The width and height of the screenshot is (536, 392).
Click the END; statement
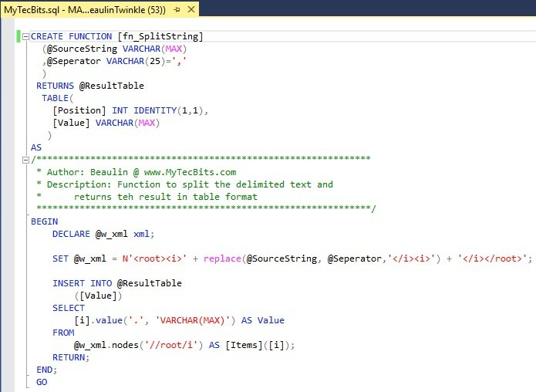click(x=46, y=370)
